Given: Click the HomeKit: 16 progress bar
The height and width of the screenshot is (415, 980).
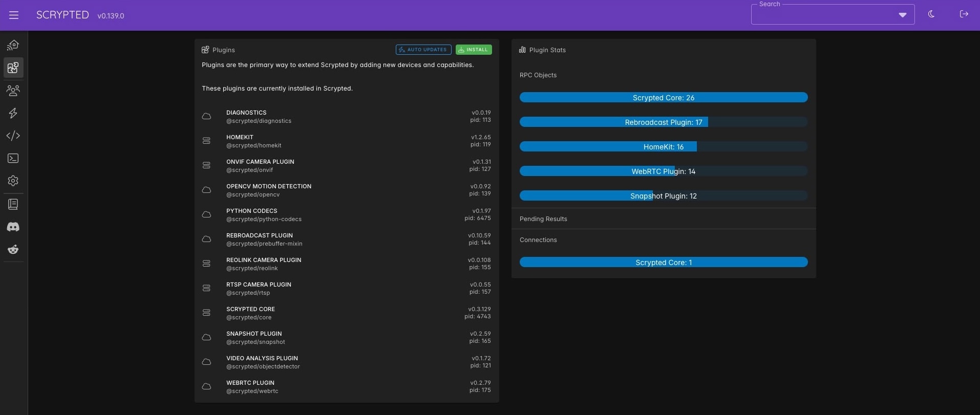Looking at the screenshot, I should coord(664,146).
